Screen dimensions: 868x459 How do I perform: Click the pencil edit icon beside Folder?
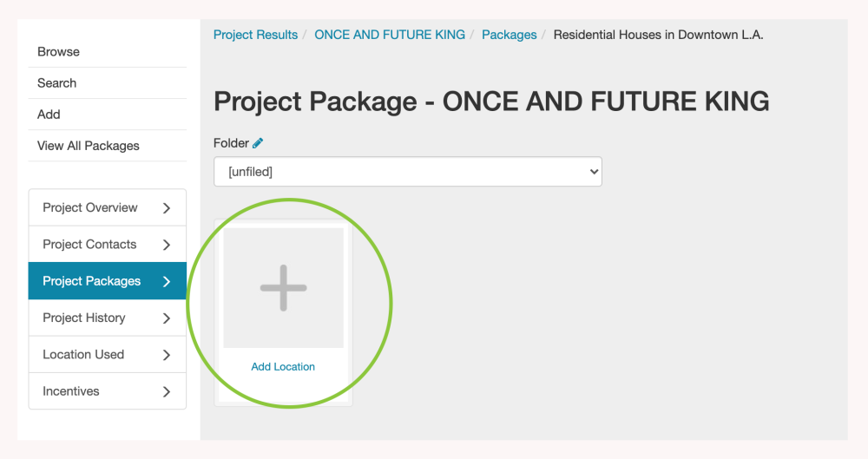click(x=258, y=143)
